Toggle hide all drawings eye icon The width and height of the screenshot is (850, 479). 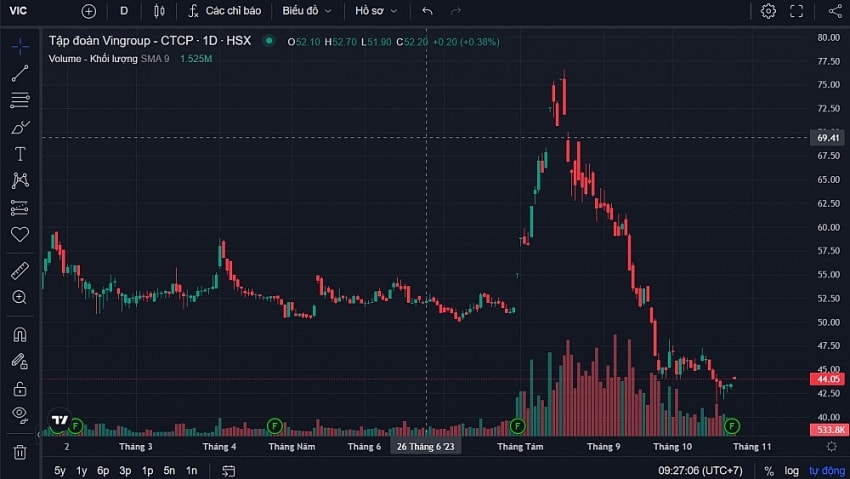20,415
